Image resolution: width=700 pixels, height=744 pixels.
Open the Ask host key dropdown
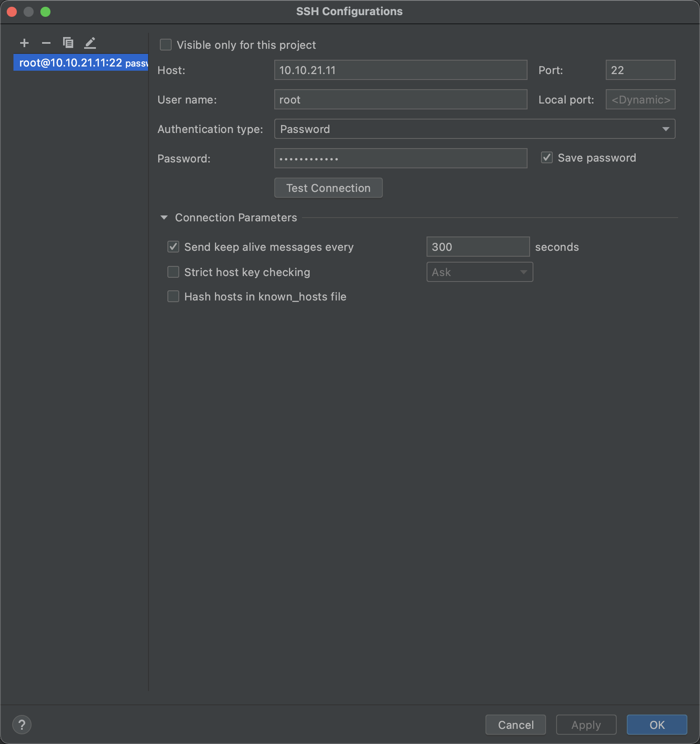480,272
